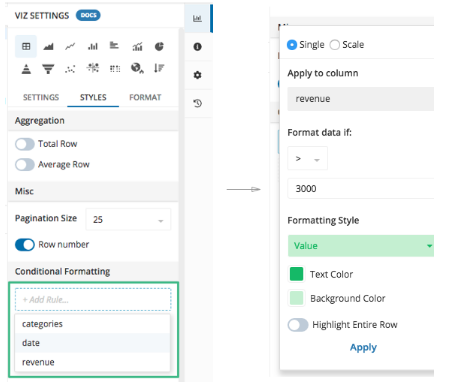This screenshot has width=450, height=383.
Task: Switch to the FORMAT tab
Action: pyautogui.click(x=145, y=97)
